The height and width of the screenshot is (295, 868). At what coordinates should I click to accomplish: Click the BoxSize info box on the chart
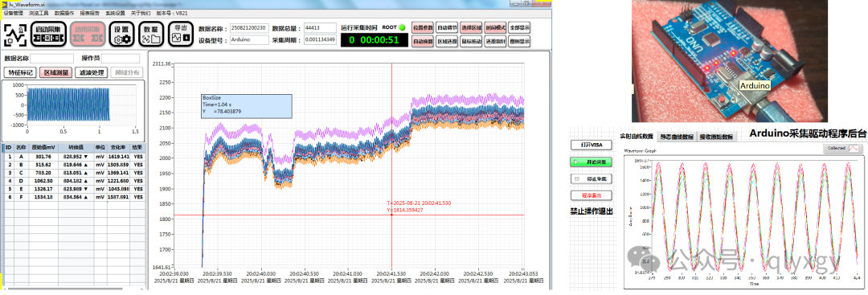[247, 106]
